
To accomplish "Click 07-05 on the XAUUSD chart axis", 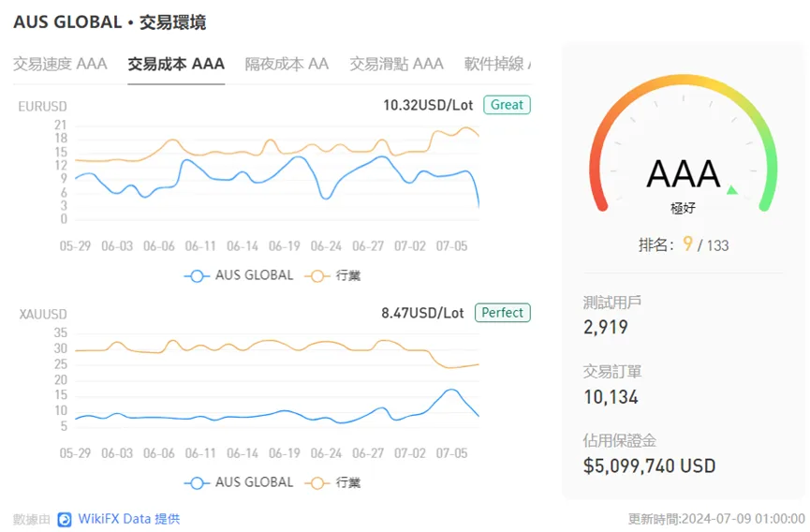I will [451, 453].
